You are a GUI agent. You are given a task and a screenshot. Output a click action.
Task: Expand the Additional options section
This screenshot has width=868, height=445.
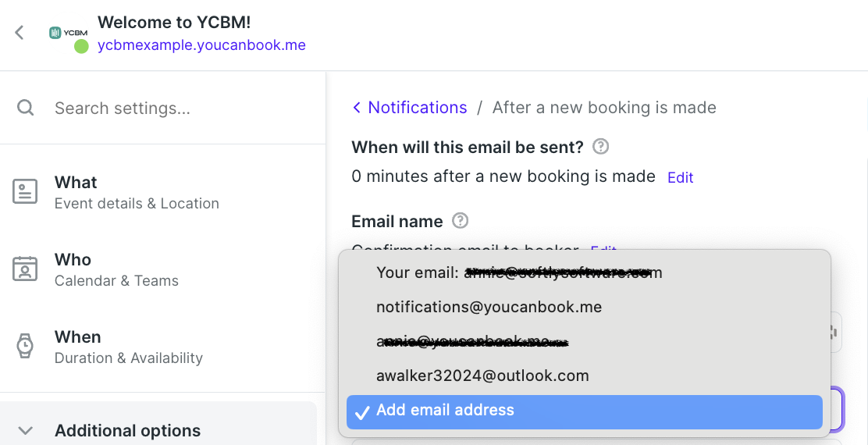click(158, 430)
